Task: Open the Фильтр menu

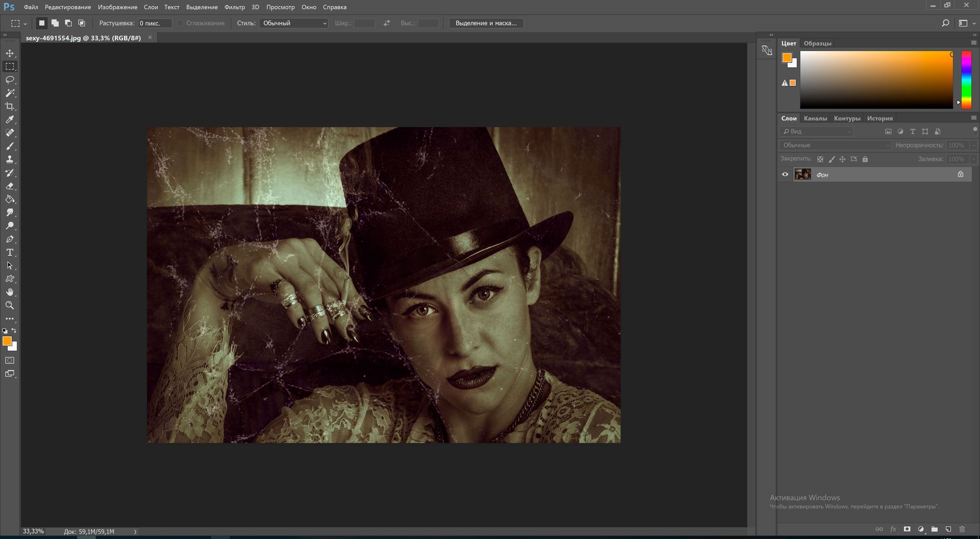Action: click(x=234, y=7)
